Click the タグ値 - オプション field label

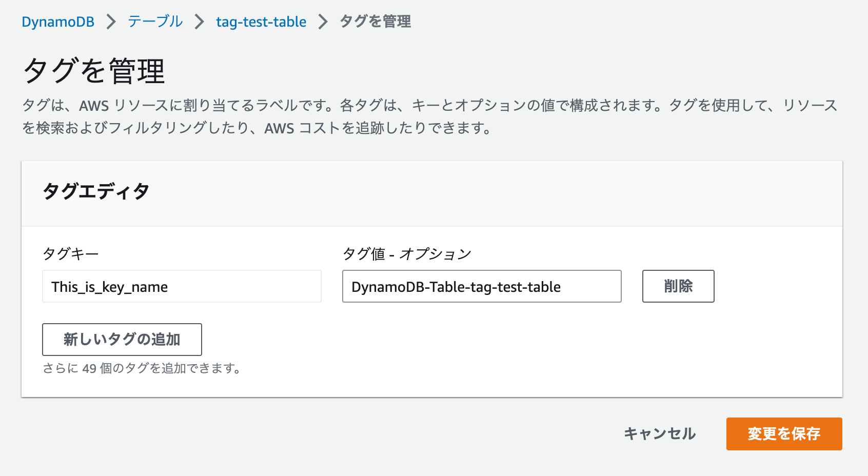pyautogui.click(x=407, y=253)
